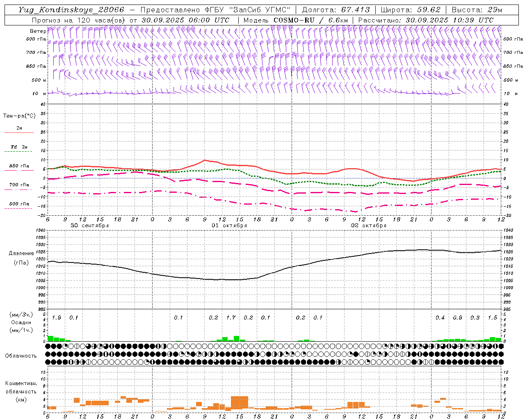Click the (гПа) unit label under Давление
Image resolution: width=525 pixels, height=420 pixels.
pyautogui.click(x=21, y=262)
